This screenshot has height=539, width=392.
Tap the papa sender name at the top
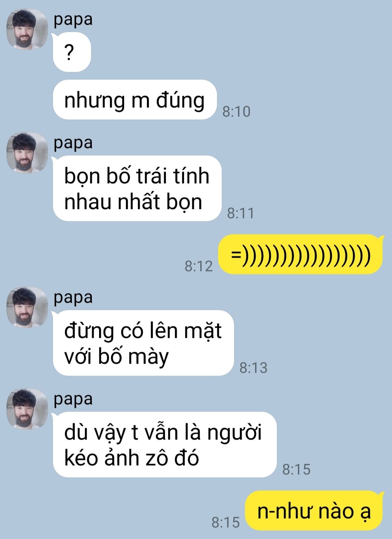tap(73, 19)
